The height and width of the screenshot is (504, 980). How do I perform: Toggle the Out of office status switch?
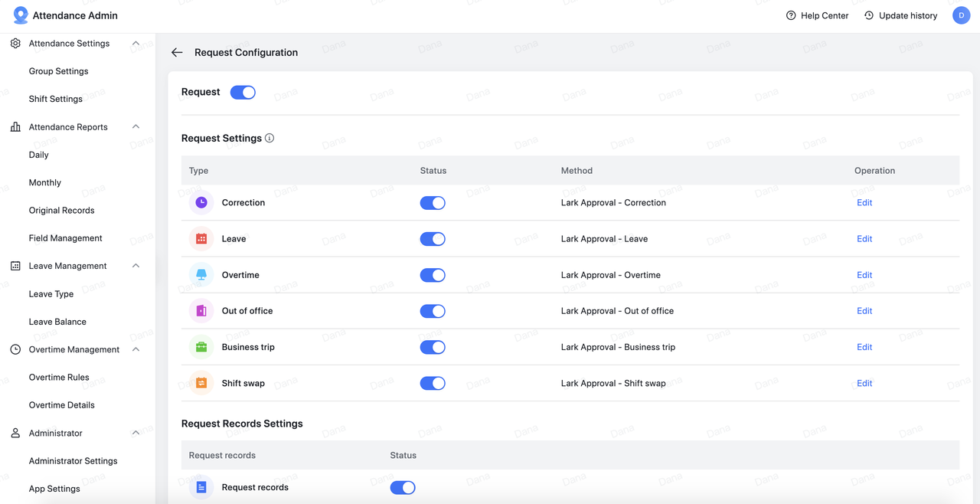tap(433, 311)
